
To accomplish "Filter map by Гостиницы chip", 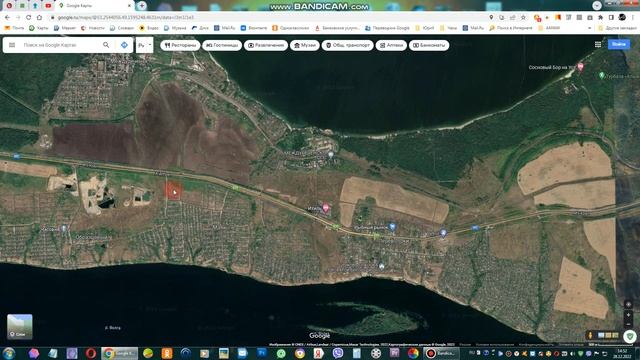I will tap(222, 45).
